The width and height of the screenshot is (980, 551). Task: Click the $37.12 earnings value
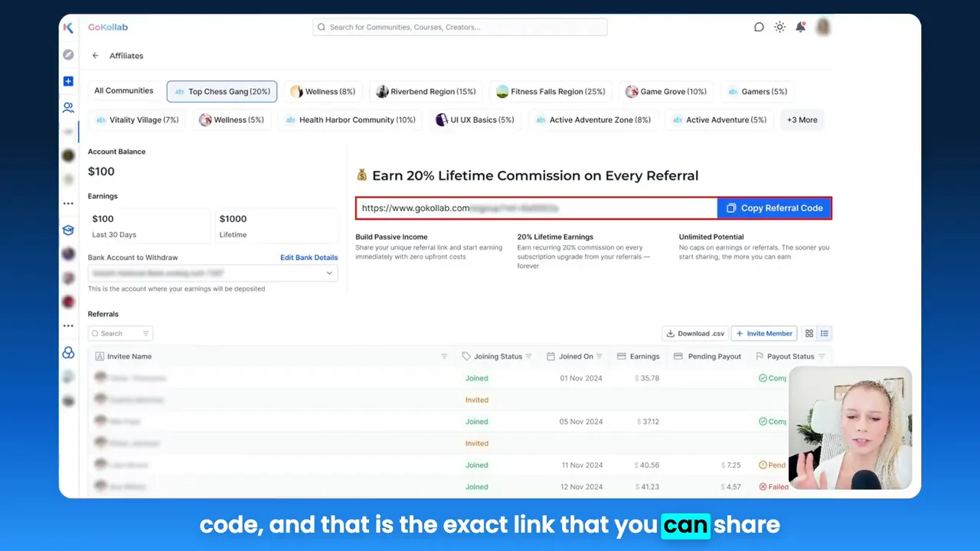[x=648, y=422]
